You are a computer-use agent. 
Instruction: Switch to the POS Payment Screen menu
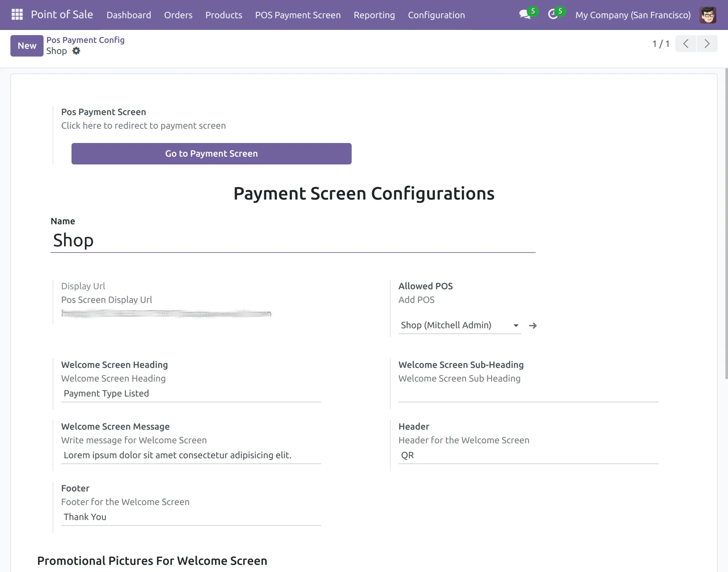pyautogui.click(x=298, y=15)
